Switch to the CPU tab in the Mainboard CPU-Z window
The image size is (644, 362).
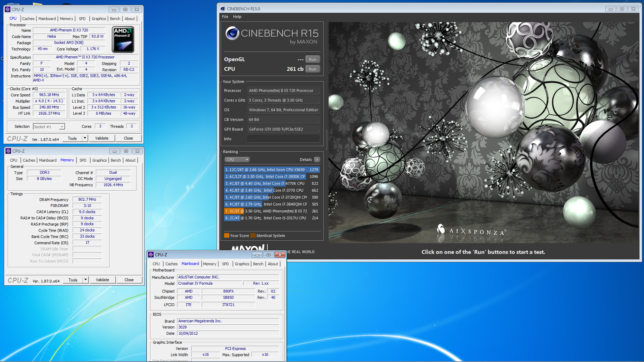coord(156,264)
